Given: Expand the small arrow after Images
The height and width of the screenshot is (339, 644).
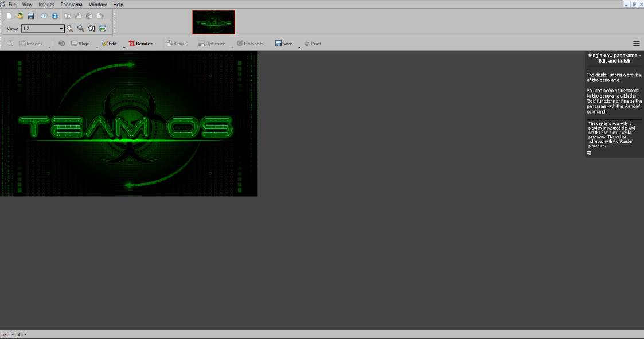Looking at the screenshot, I should [x=49, y=46].
